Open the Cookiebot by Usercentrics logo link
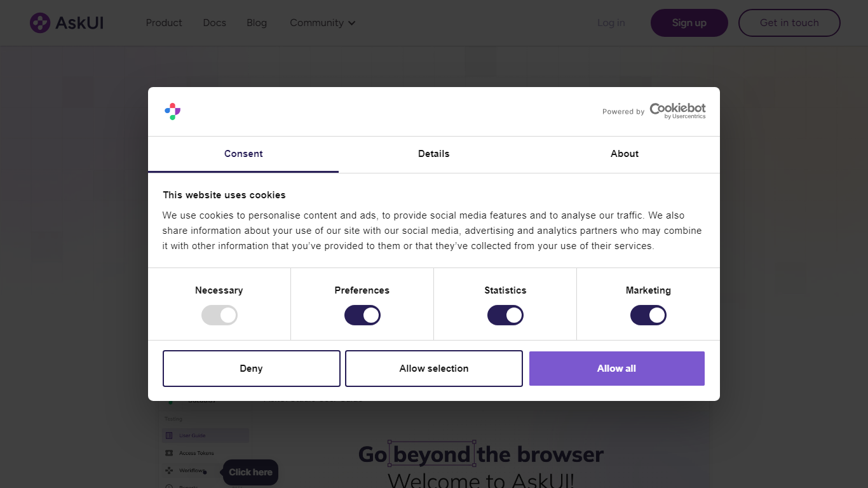Screen dimensions: 868x488 pos(677,111)
